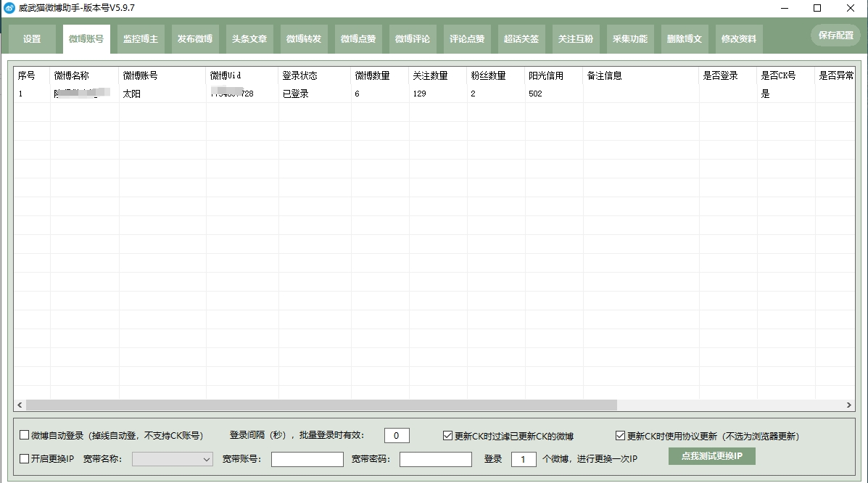The height and width of the screenshot is (483, 868).
Task: Select the 微博评论 comments function
Action: 412,39
